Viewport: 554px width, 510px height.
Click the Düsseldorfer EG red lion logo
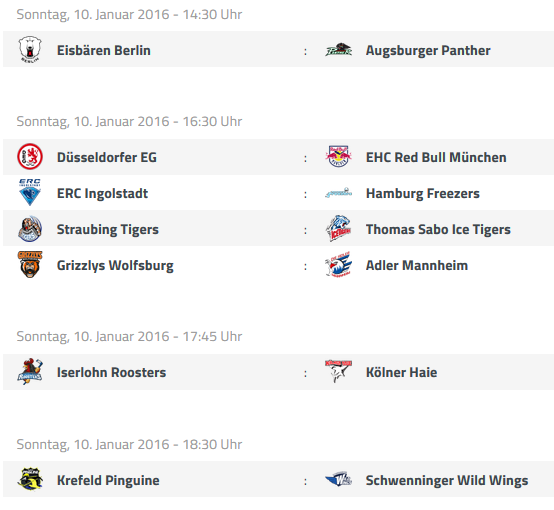tap(30, 157)
